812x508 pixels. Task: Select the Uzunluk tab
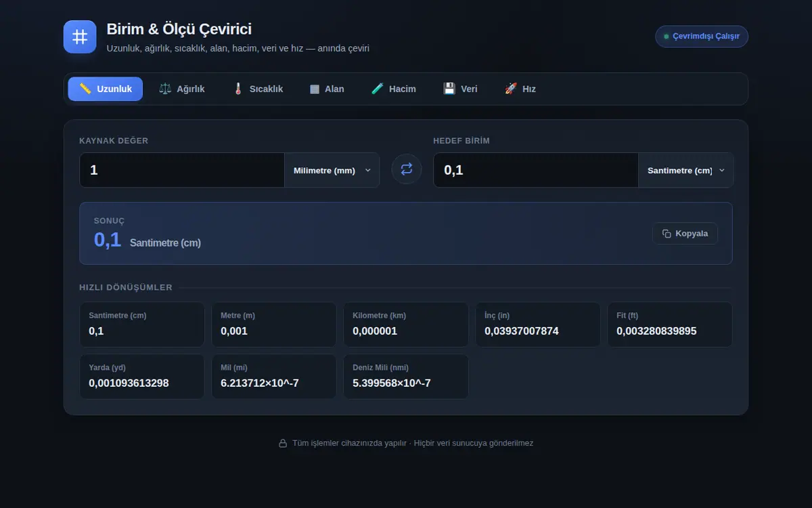click(x=106, y=89)
